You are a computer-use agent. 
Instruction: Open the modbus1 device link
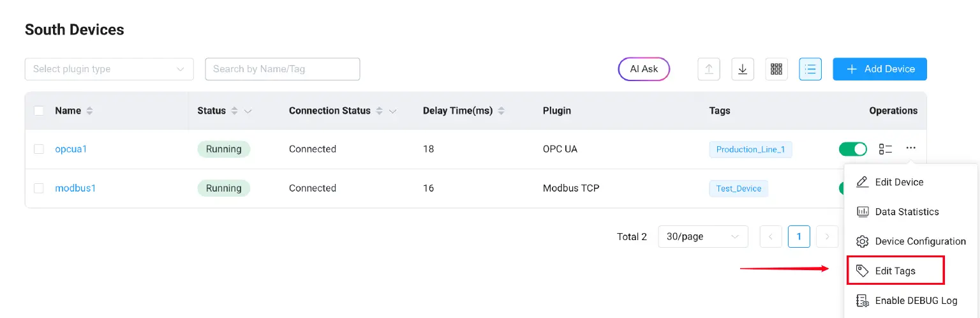(x=75, y=188)
